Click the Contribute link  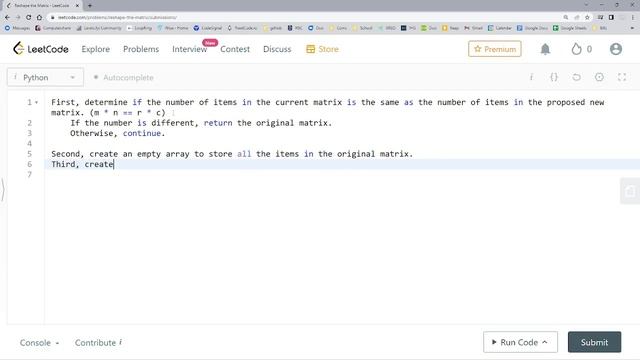[98, 342]
